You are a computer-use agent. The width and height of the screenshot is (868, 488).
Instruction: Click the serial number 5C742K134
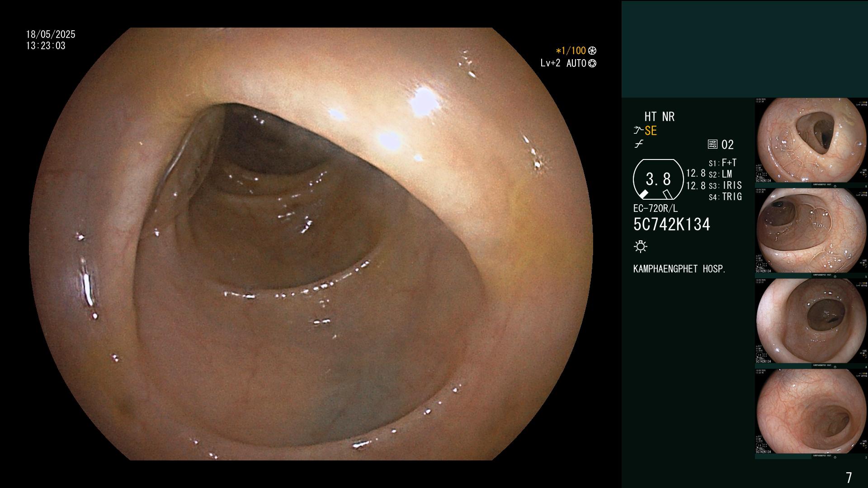(672, 225)
